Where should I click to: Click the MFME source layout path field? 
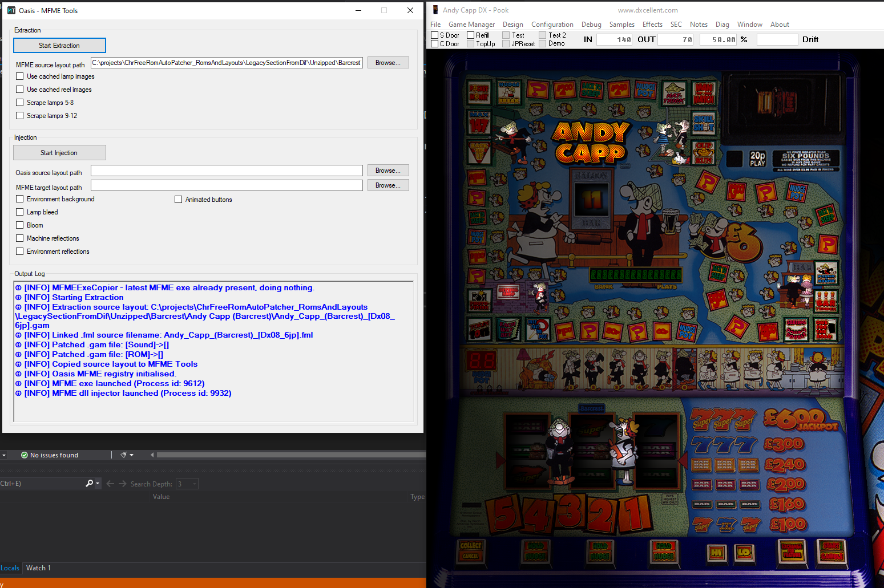pyautogui.click(x=227, y=63)
